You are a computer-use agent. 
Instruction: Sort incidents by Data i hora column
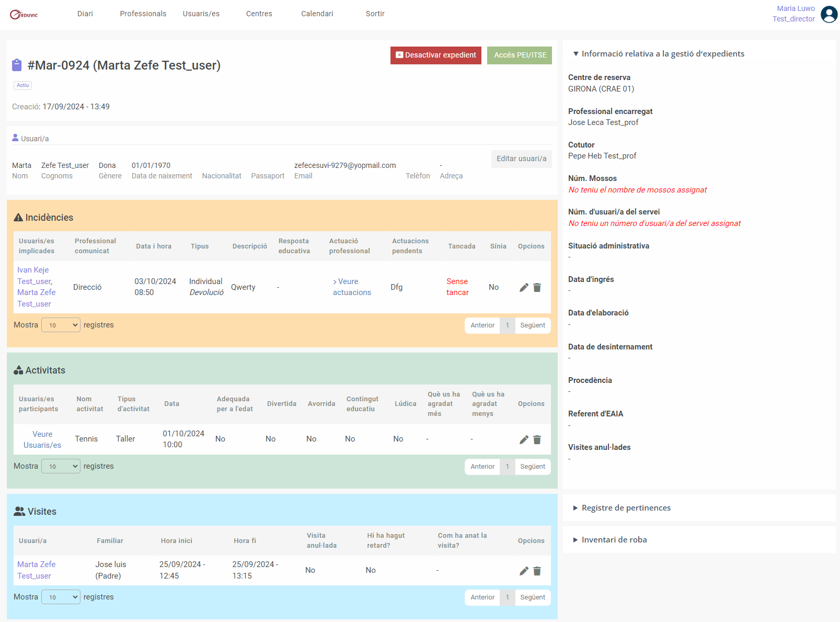[154, 246]
